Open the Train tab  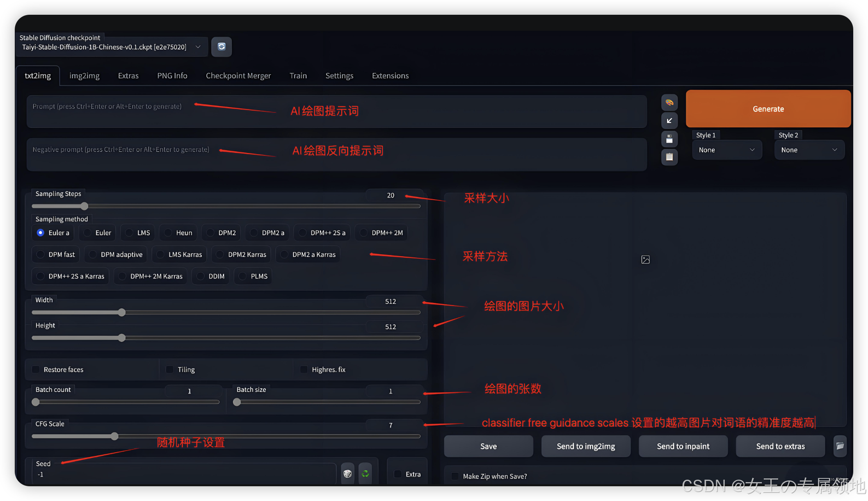coord(298,76)
